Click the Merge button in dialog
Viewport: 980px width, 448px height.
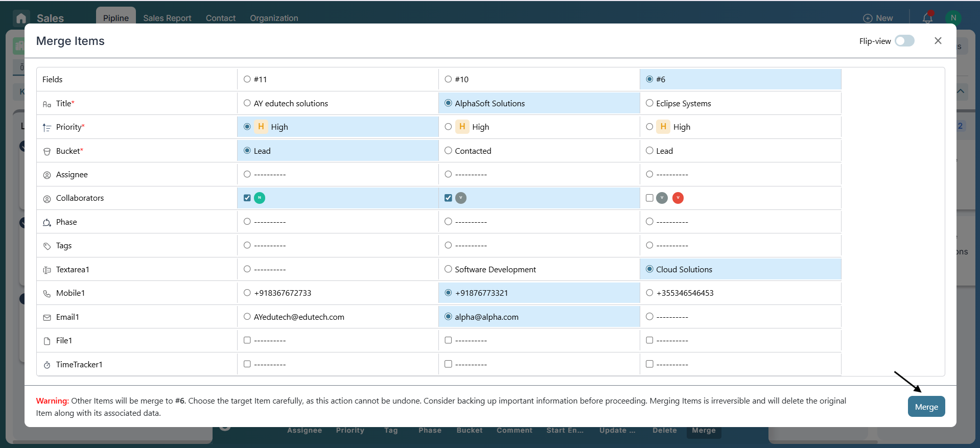pos(926,407)
